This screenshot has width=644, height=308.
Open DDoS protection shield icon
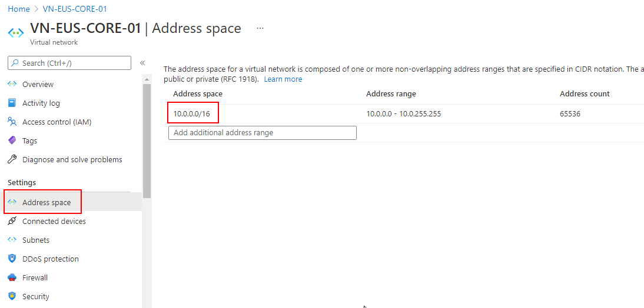click(x=12, y=259)
